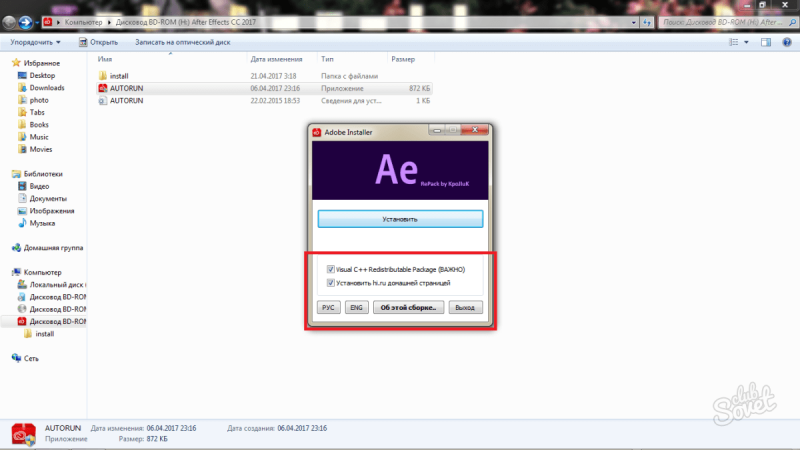
Task: Open Локальный диск in sidebar
Action: [x=57, y=285]
